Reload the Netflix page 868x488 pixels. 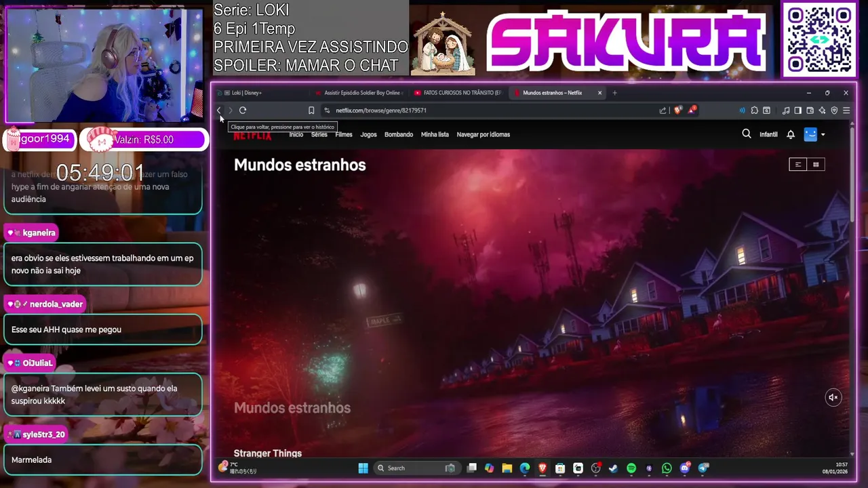243,110
